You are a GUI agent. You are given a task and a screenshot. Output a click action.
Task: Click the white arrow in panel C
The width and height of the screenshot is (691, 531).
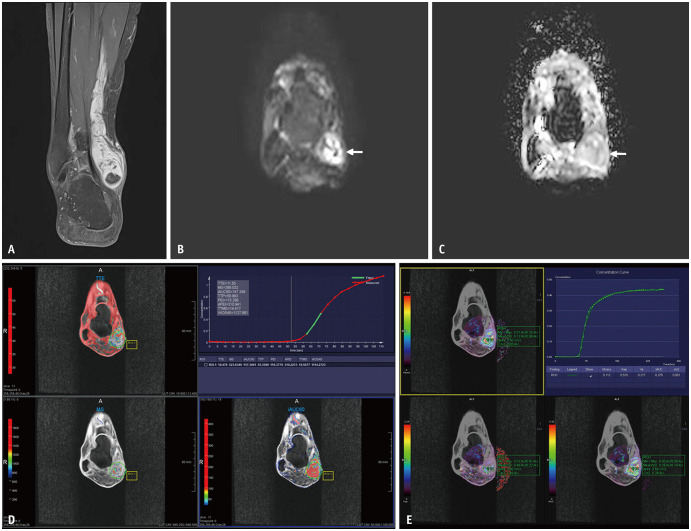pos(620,154)
